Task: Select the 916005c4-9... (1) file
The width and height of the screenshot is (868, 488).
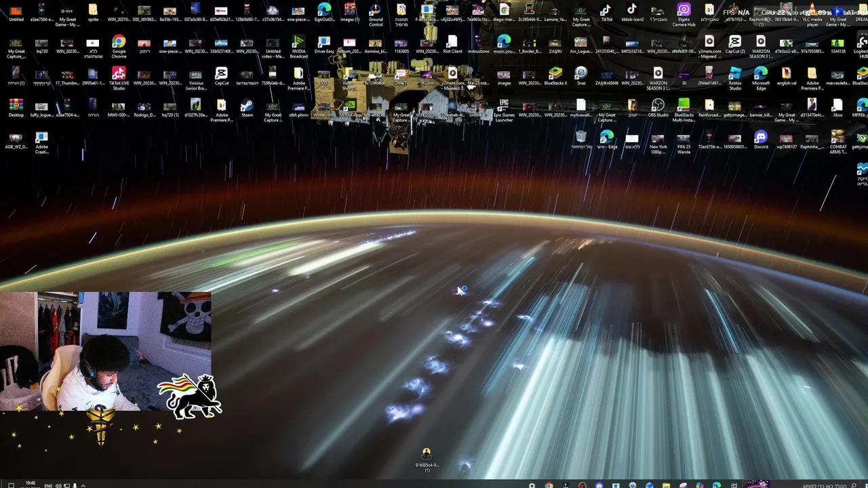Action: (x=427, y=460)
